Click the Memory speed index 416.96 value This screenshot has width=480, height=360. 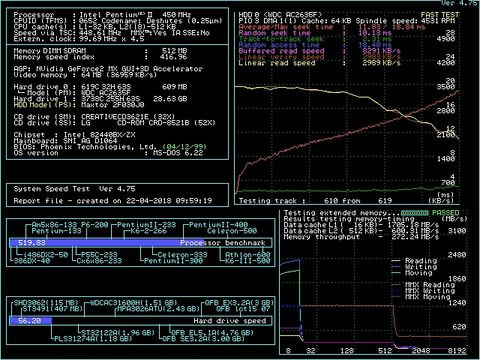[173, 57]
